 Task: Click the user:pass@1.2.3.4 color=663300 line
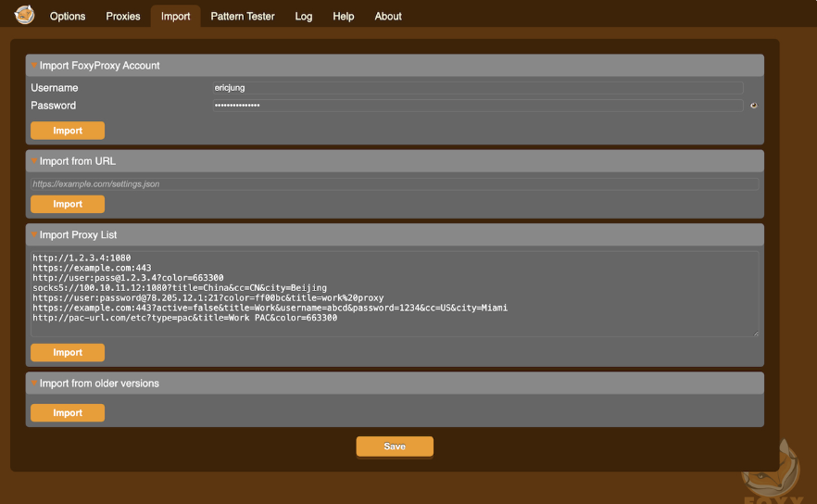click(128, 278)
